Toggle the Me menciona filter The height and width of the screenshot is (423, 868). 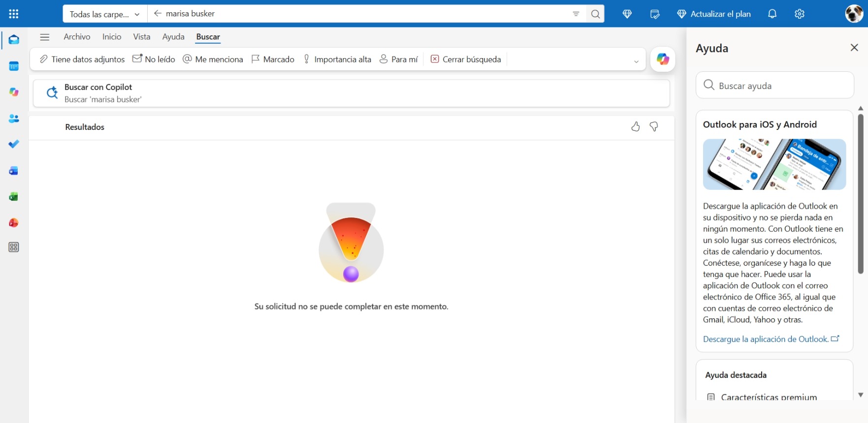tap(213, 60)
